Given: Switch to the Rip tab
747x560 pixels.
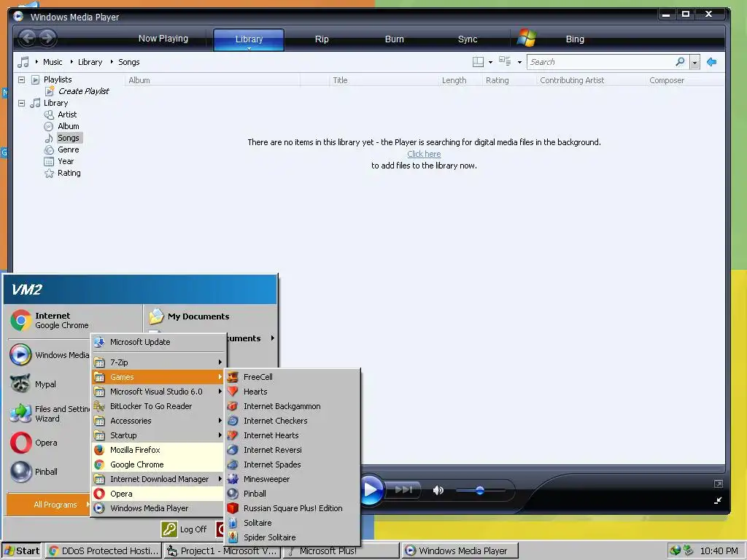Looking at the screenshot, I should tap(322, 39).
